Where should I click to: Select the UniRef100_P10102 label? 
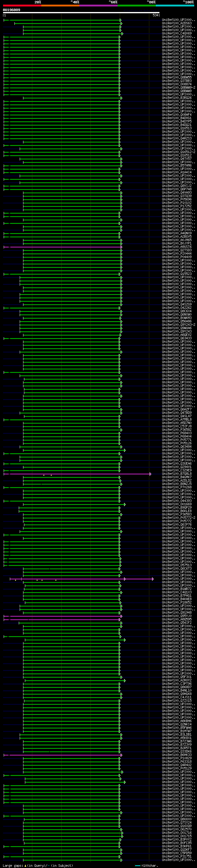pyautogui.click(x=177, y=203)
